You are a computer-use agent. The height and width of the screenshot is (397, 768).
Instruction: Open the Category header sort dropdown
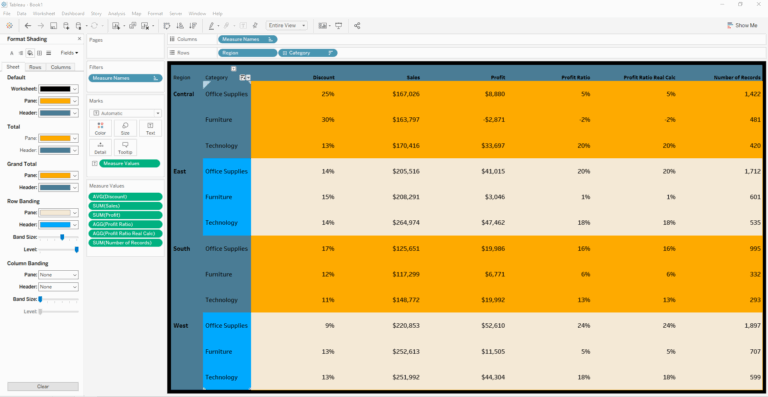248,77
